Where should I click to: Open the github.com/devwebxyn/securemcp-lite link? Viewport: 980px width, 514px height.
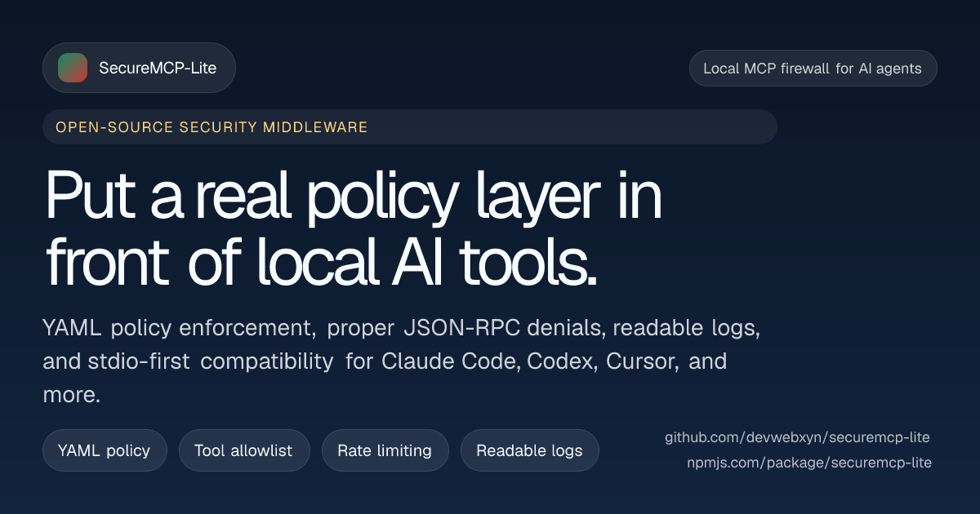(x=797, y=437)
